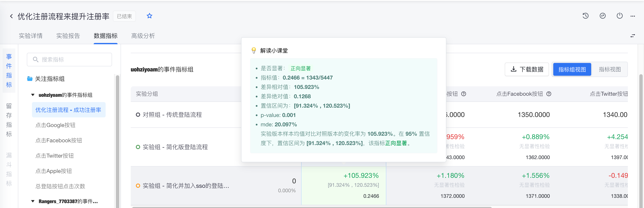Viewport: 644px width, 208px height.
Task: Select 优化注册流程 - 成功注册率 metric
Action: pos(69,110)
